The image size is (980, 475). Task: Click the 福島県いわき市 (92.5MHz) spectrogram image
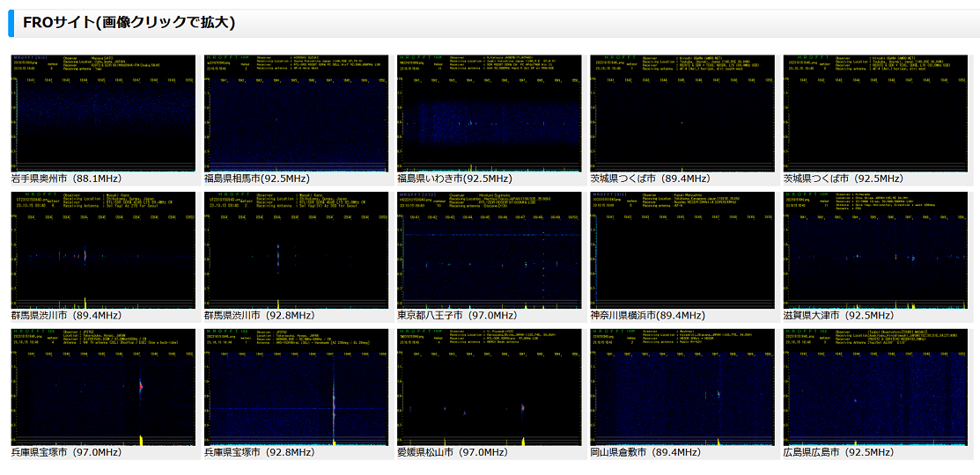(490, 113)
